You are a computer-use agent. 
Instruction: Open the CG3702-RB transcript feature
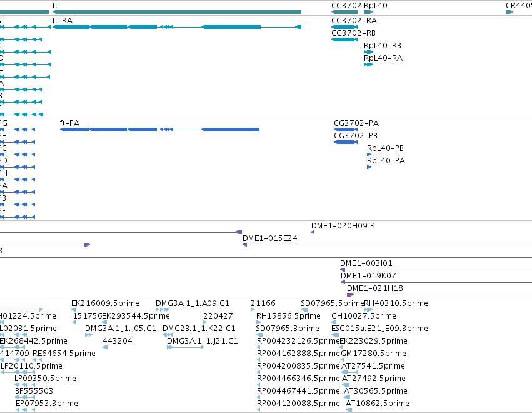344,39
